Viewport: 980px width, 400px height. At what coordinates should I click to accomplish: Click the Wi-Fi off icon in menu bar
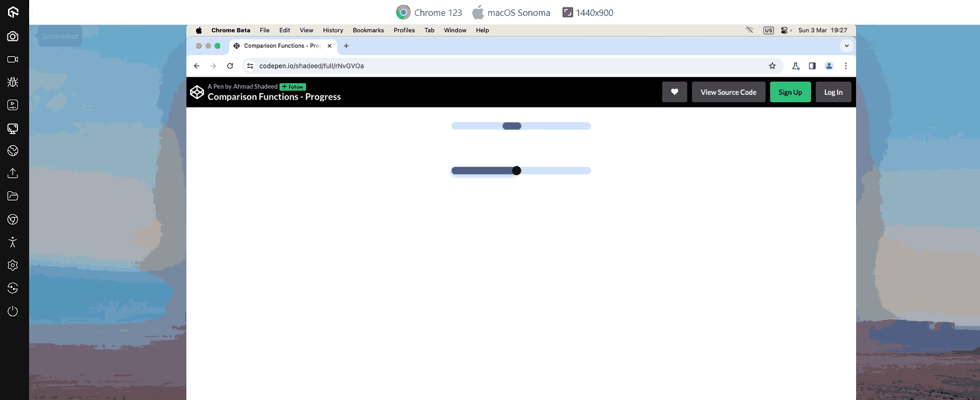click(x=750, y=30)
